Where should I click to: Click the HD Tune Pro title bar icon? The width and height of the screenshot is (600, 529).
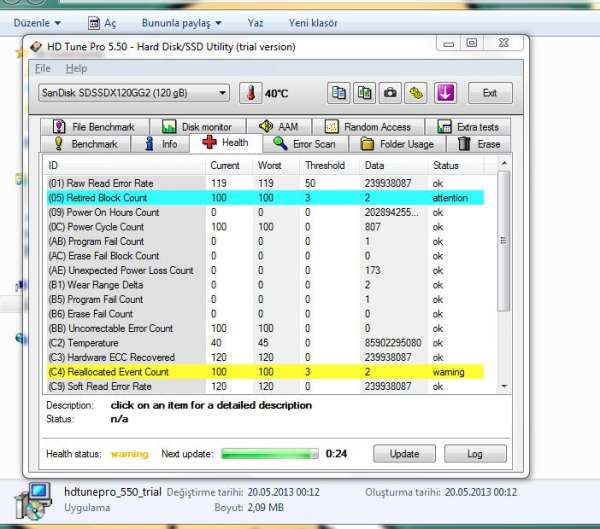pyautogui.click(x=36, y=47)
